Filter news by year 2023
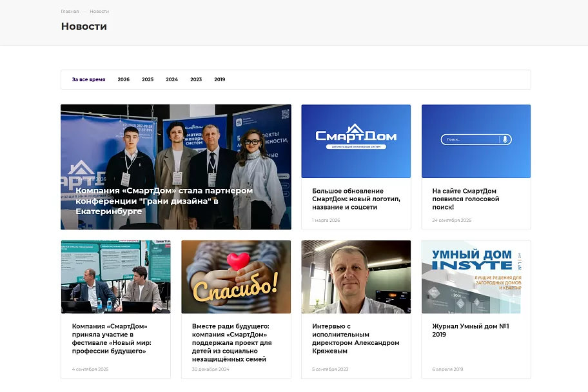Image resolution: width=588 pixels, height=392 pixels. 196,79
